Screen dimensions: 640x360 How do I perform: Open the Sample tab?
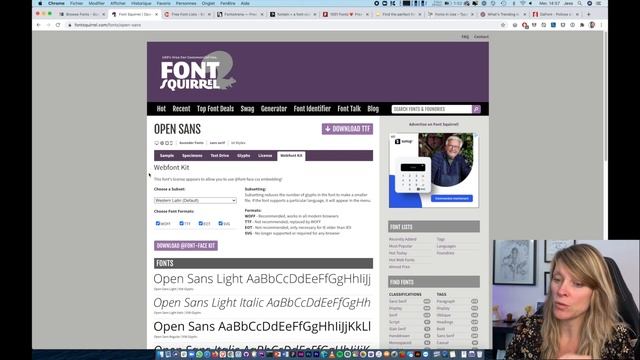pos(167,156)
